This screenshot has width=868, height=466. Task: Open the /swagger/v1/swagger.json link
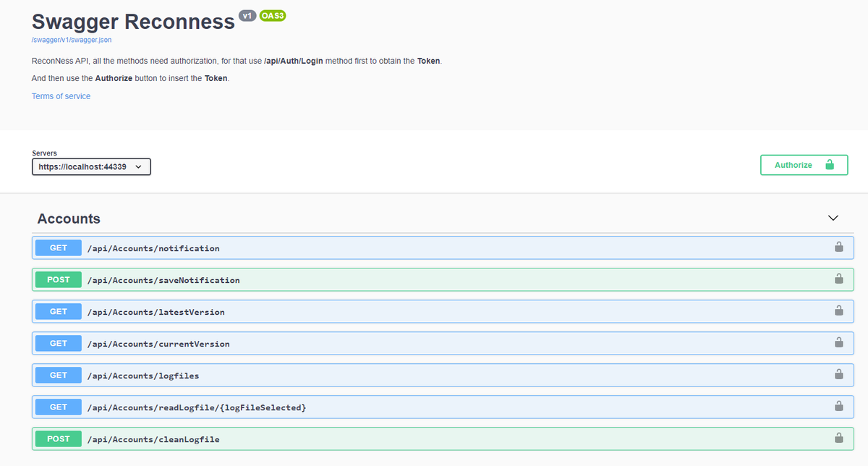point(72,40)
